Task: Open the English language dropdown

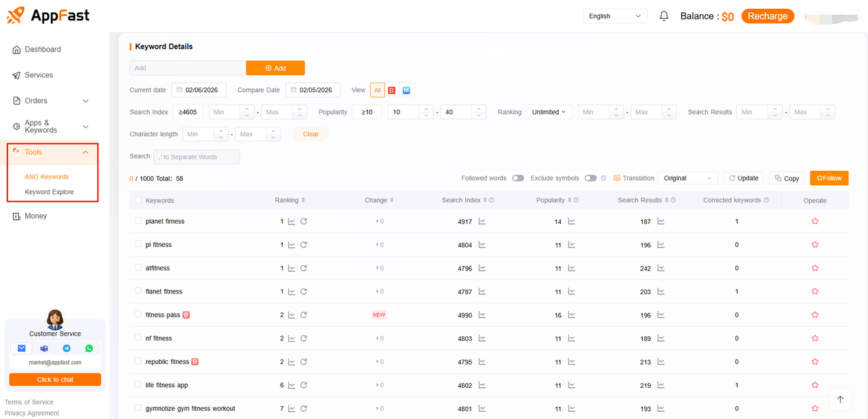Action: pyautogui.click(x=614, y=16)
